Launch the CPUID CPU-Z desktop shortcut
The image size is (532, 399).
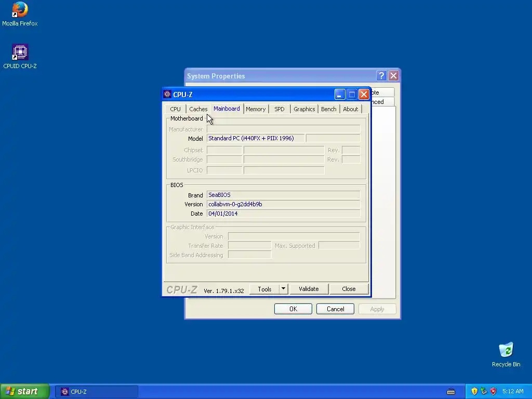(x=20, y=57)
